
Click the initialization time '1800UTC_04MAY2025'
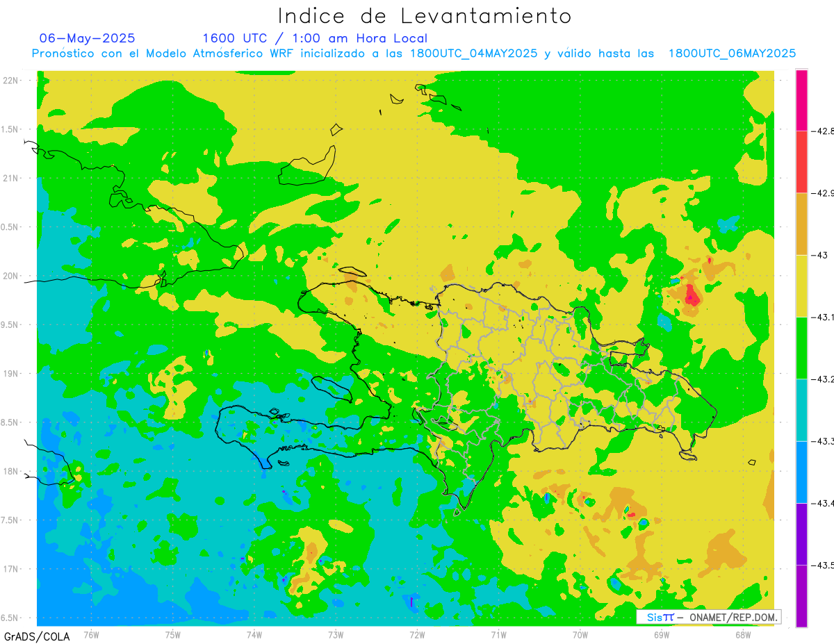(x=473, y=53)
